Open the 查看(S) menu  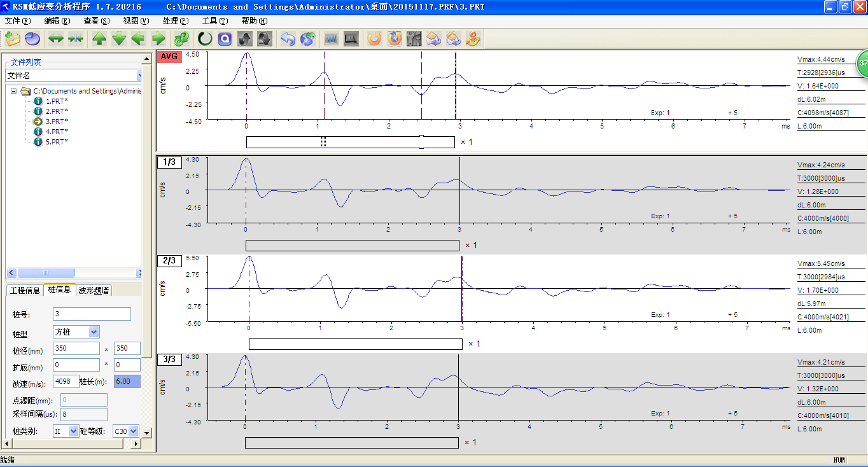(97, 21)
